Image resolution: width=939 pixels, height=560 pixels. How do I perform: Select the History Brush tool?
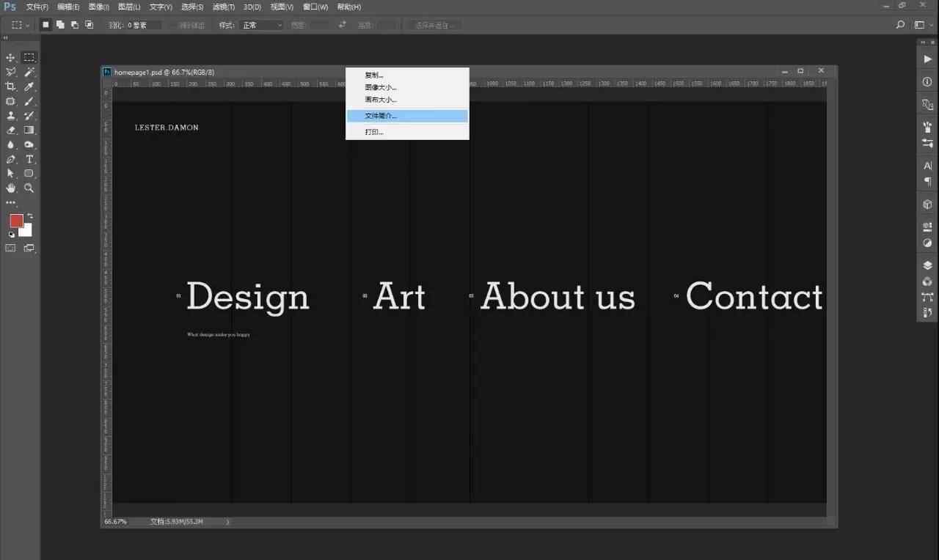click(x=29, y=116)
